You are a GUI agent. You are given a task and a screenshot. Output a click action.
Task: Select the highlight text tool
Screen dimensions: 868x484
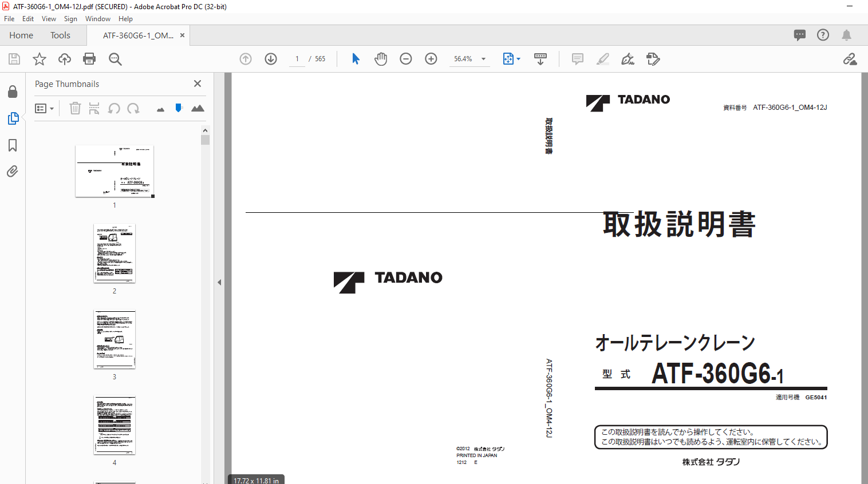pos(603,59)
